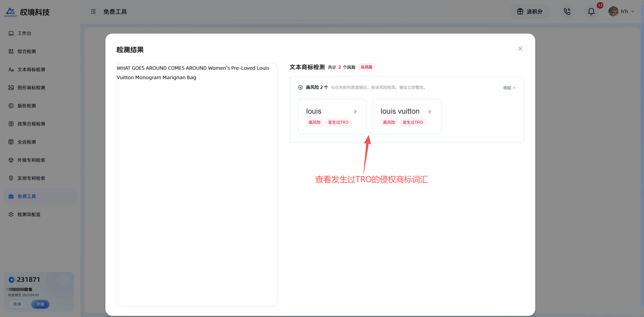This screenshot has height=317, width=644.
Task: Click the 检测结果 dialog title
Action: (130, 50)
